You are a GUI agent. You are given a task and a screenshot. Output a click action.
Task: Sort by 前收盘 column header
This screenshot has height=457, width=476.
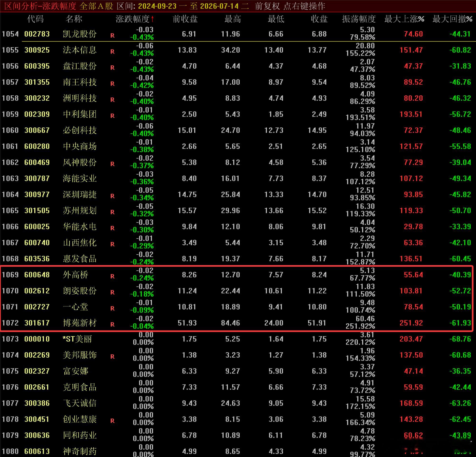pos(185,19)
